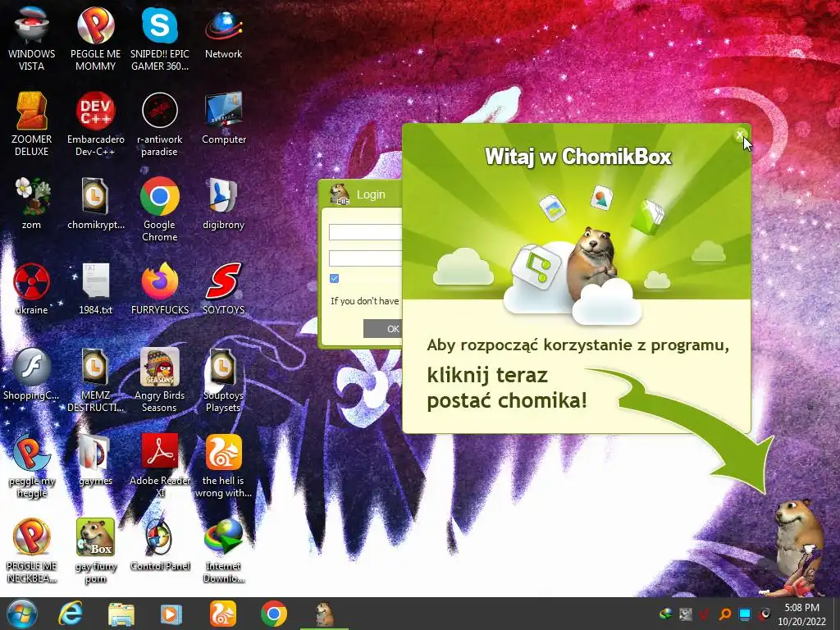Open Chrome from the taskbar

[274, 614]
